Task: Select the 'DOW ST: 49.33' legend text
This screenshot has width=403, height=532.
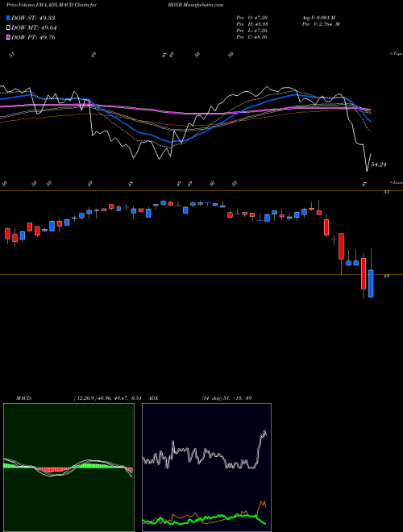Action: (33, 18)
